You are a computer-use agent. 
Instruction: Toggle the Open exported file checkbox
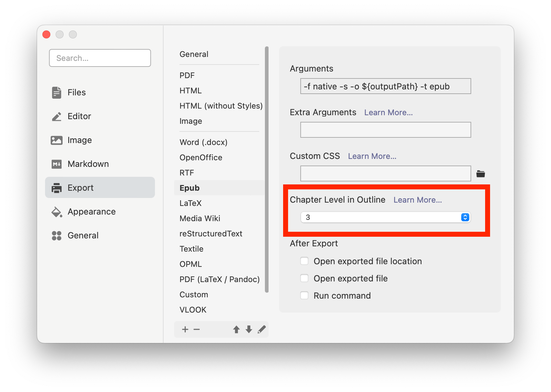point(304,278)
